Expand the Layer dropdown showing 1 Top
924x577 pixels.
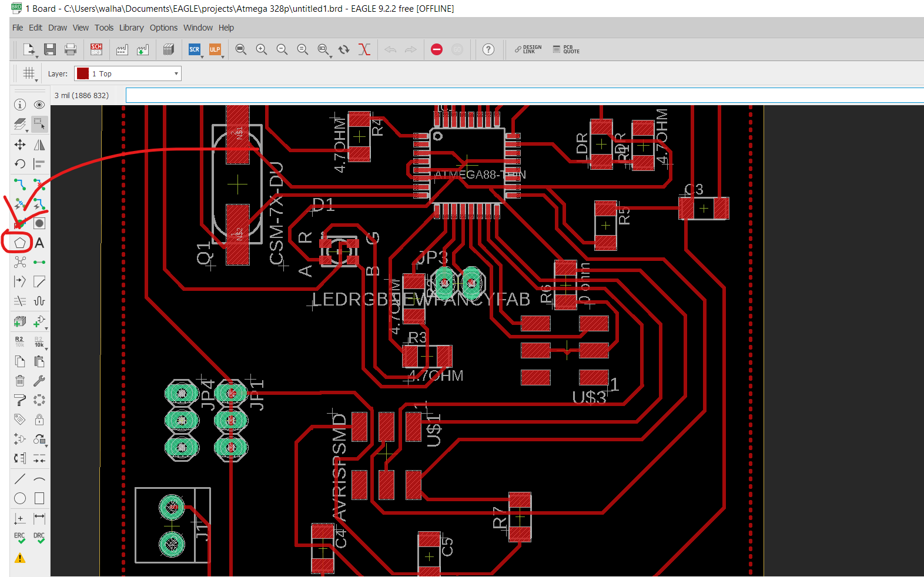click(128, 73)
